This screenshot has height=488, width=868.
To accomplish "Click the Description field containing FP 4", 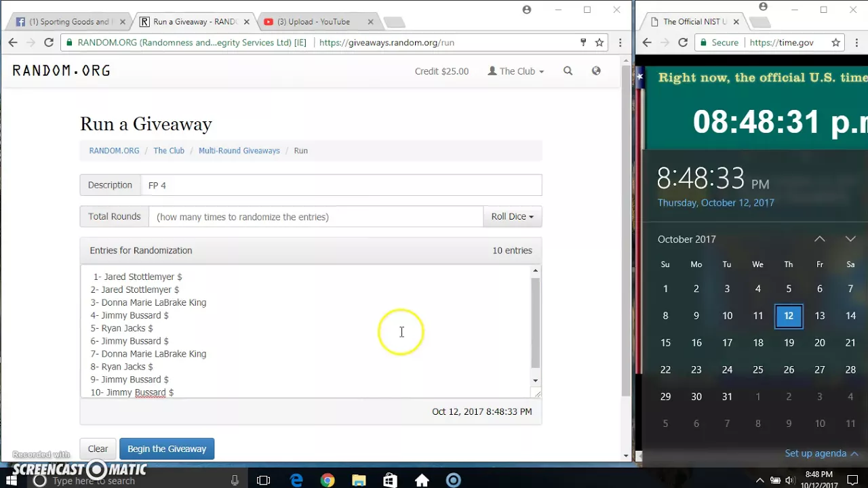I will [341, 185].
